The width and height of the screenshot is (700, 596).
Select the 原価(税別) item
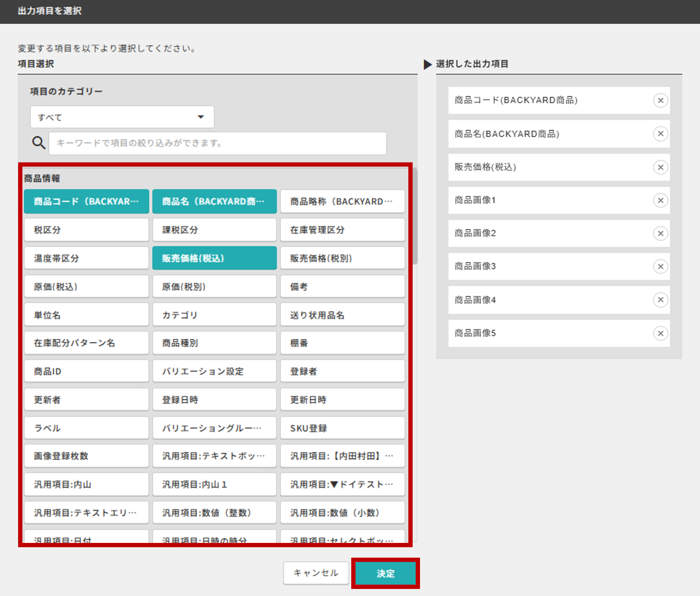[x=215, y=287]
